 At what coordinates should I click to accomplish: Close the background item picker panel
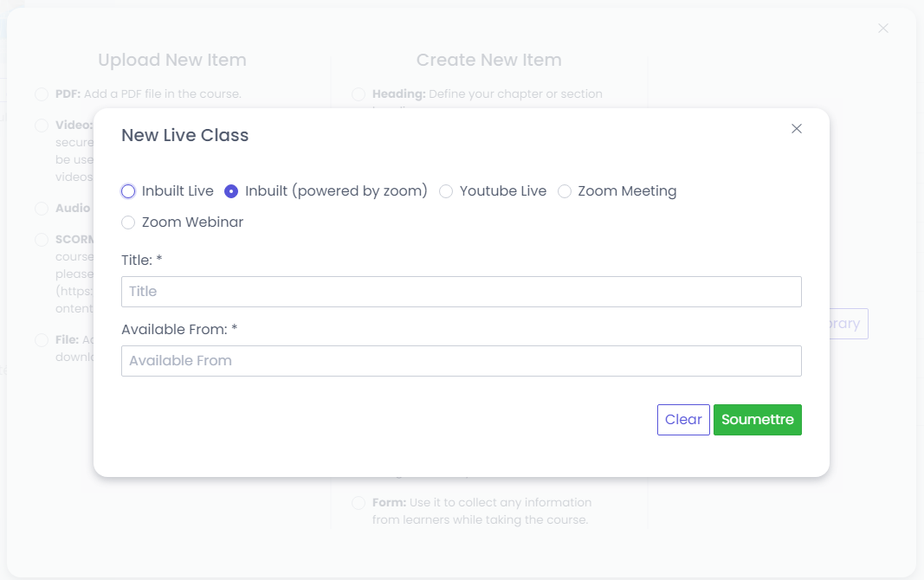(x=882, y=29)
